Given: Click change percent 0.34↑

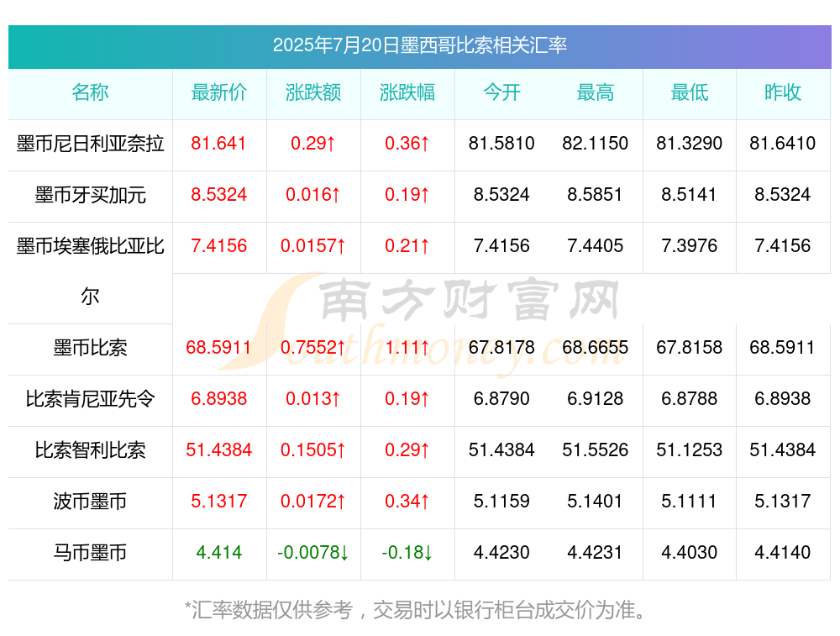Looking at the screenshot, I should (407, 502).
